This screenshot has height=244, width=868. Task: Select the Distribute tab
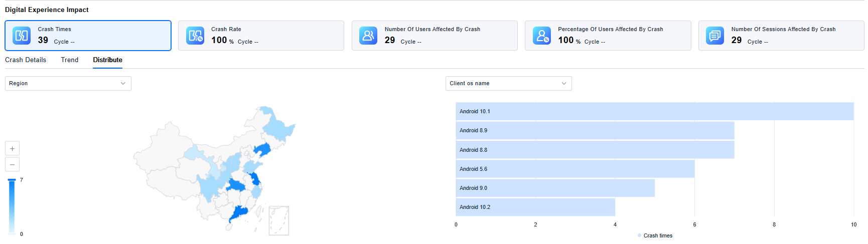[107, 60]
